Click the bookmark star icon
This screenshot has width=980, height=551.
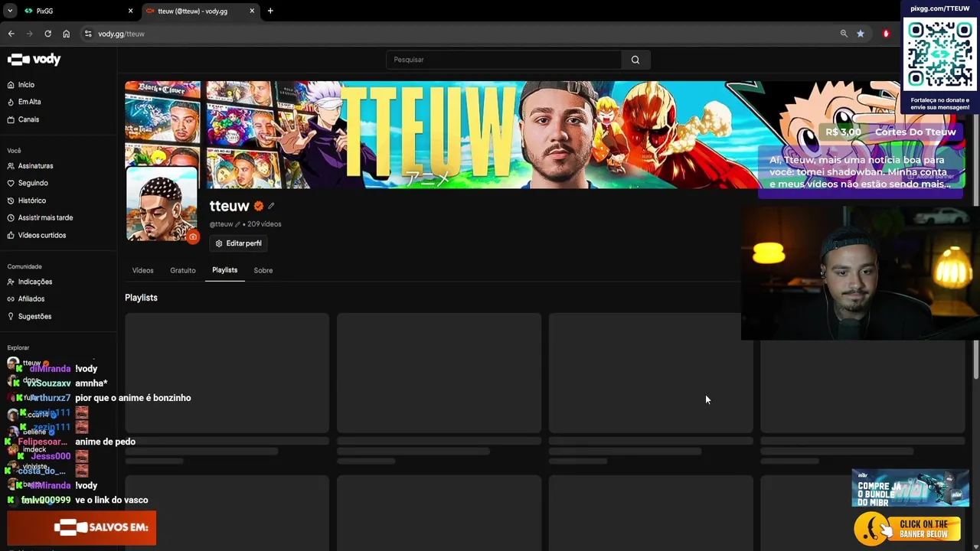[x=861, y=34]
